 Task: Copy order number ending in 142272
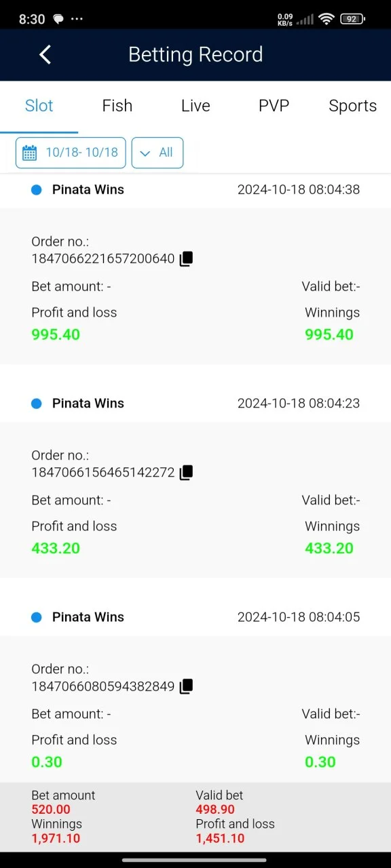click(x=186, y=472)
